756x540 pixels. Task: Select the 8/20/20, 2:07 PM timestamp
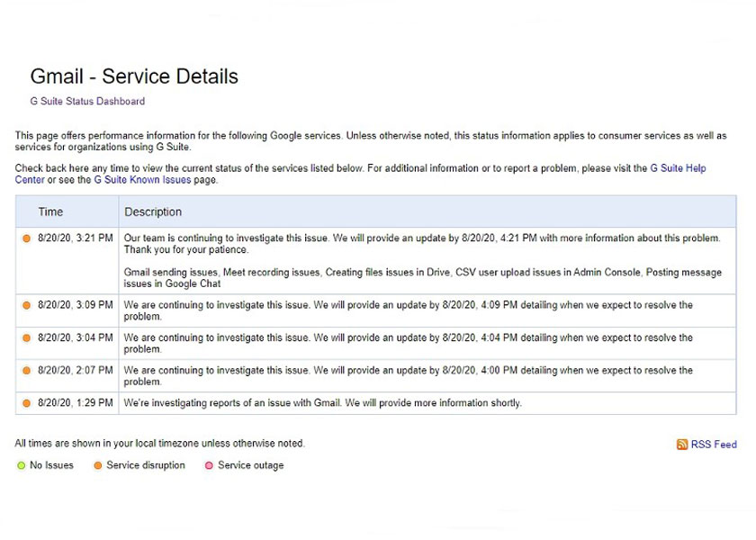(x=76, y=370)
